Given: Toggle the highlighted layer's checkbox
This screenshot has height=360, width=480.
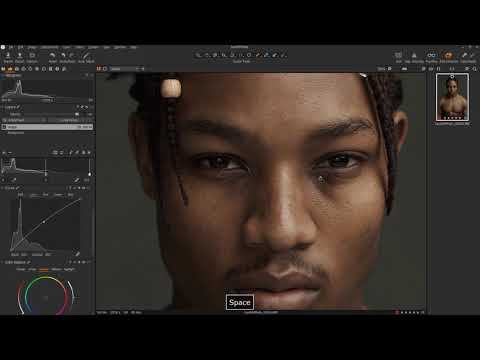Looking at the screenshot, I should pyautogui.click(x=4, y=127).
